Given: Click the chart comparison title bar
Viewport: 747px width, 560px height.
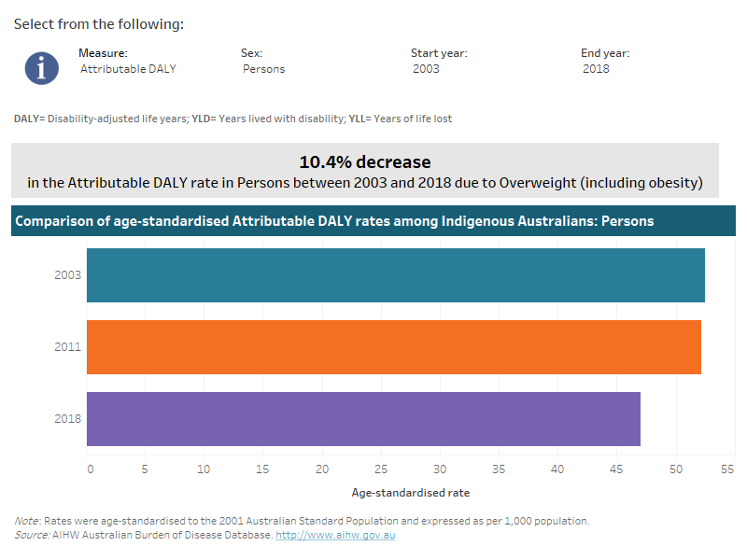Looking at the screenshot, I should (373, 220).
